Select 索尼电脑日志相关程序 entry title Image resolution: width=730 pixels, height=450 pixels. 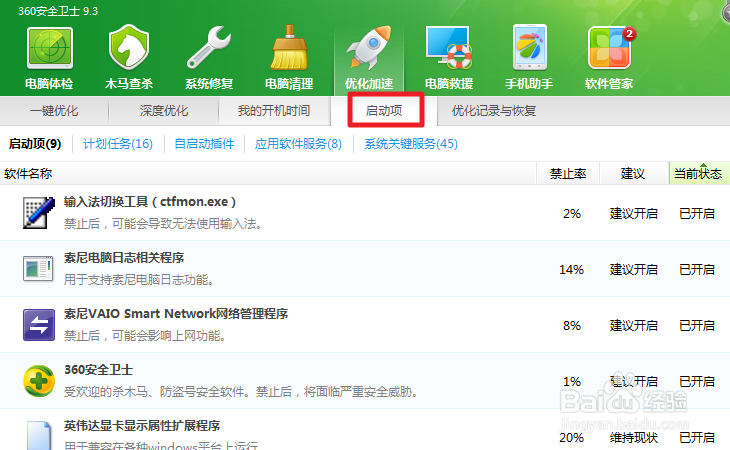pyautogui.click(x=124, y=257)
